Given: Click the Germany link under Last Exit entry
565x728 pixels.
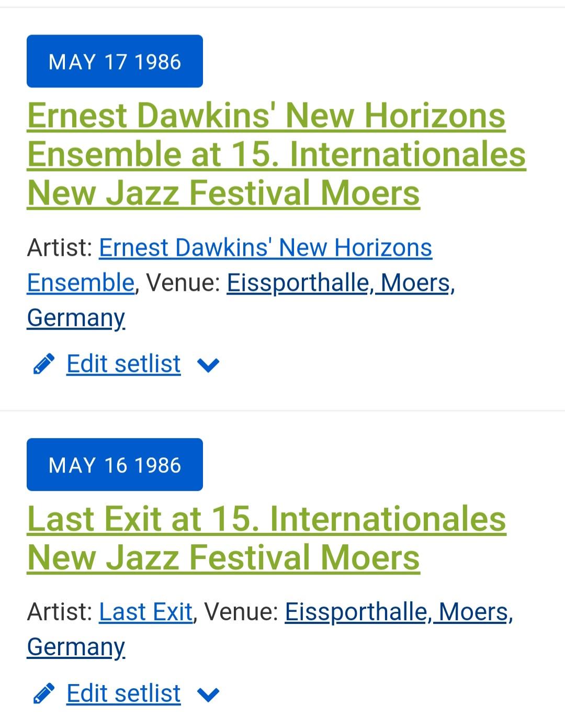Looking at the screenshot, I should click(x=76, y=647).
